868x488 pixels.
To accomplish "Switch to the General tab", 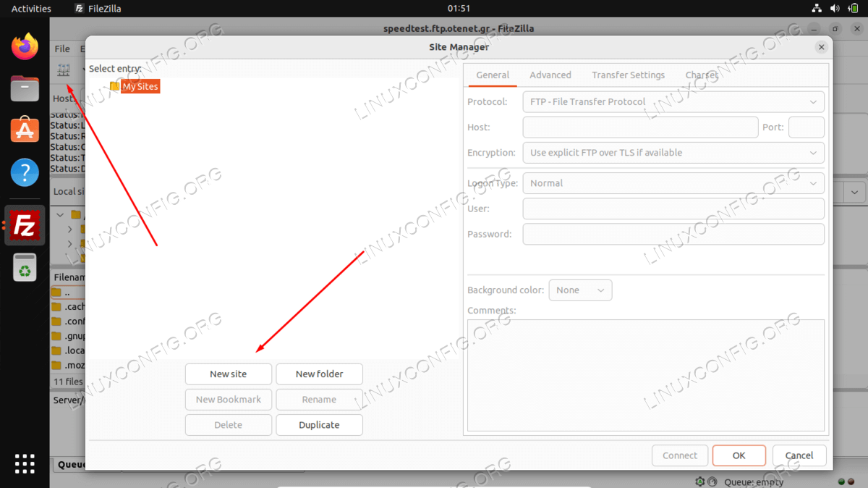I will (493, 75).
